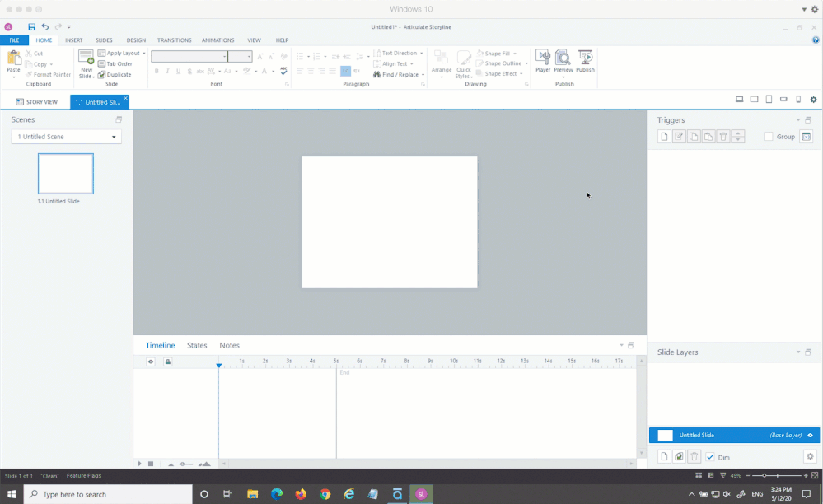Go to STORY VIEW

tap(36, 102)
